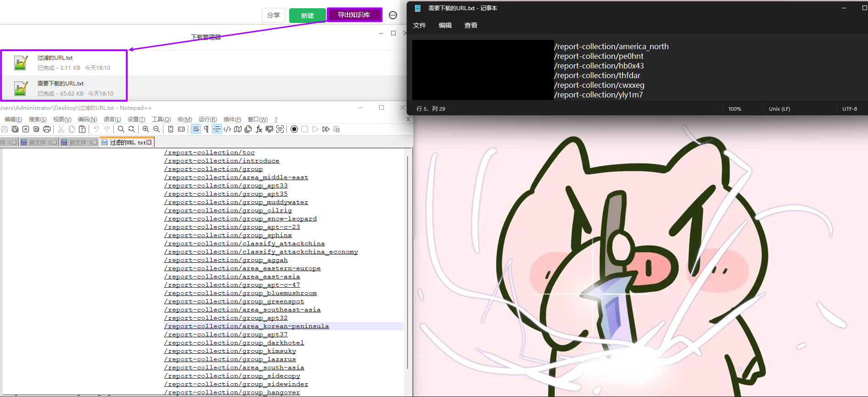Screen dimensions: 868x397
Task: Toggle the indent guide icon in Notepad++
Action: coord(217,129)
